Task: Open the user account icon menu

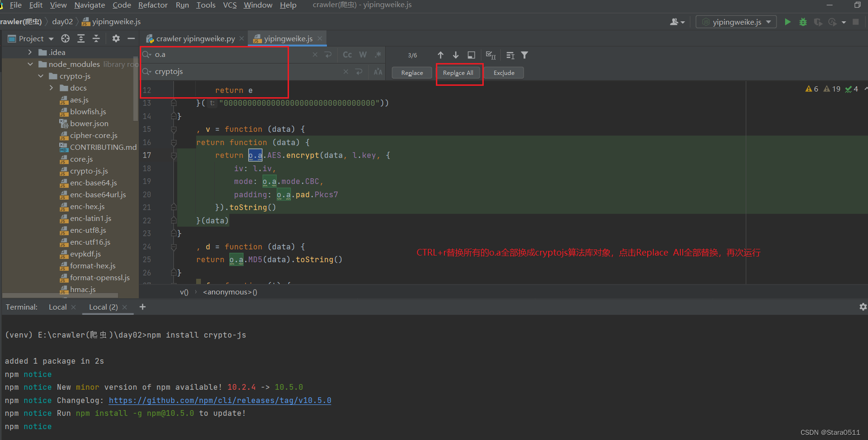Action: click(677, 22)
